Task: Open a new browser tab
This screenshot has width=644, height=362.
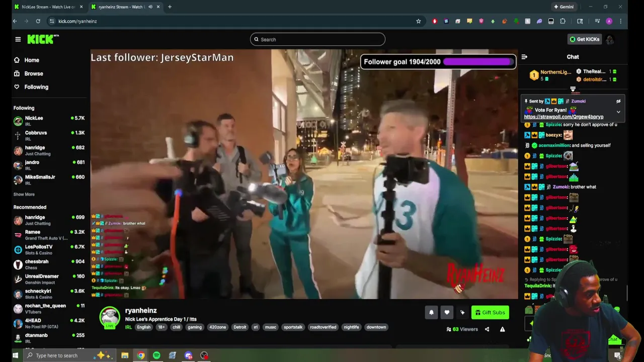Action: pos(170,7)
